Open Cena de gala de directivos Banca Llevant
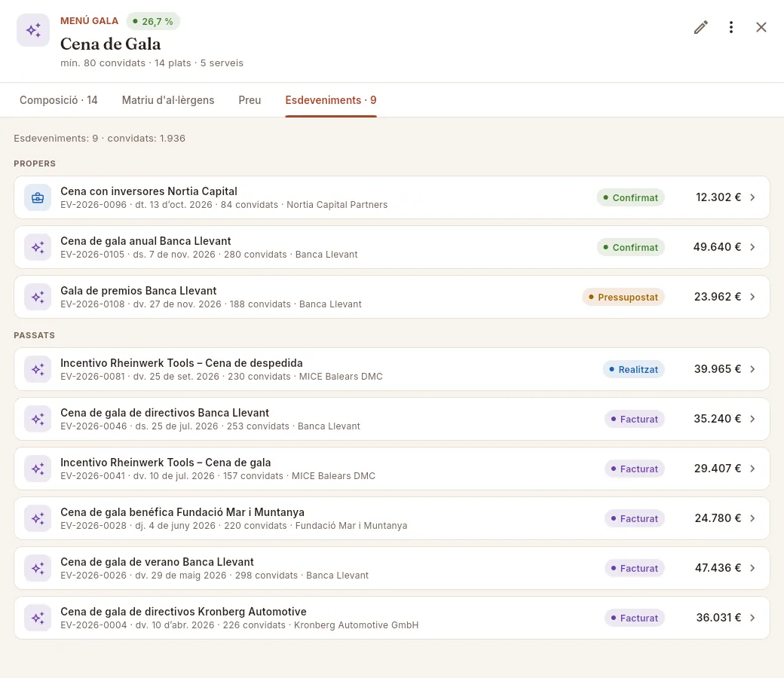784x678 pixels. (391, 419)
